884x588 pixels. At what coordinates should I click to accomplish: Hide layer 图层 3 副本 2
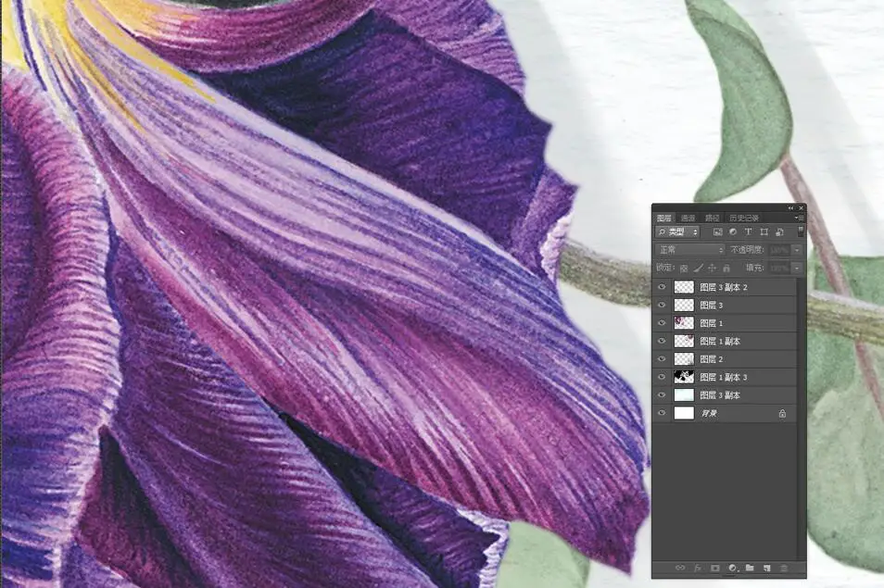[662, 287]
